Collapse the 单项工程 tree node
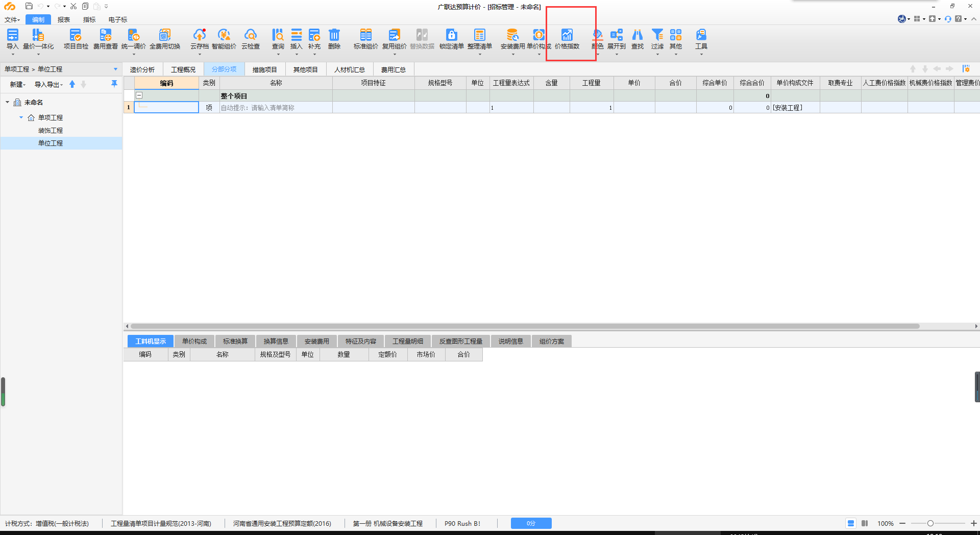Image resolution: width=980 pixels, height=535 pixels. pyautogui.click(x=21, y=117)
